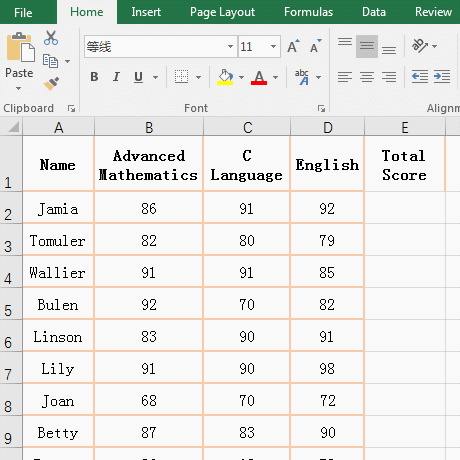The width and height of the screenshot is (460, 460).
Task: Open the font name dropdown
Action: [230, 46]
